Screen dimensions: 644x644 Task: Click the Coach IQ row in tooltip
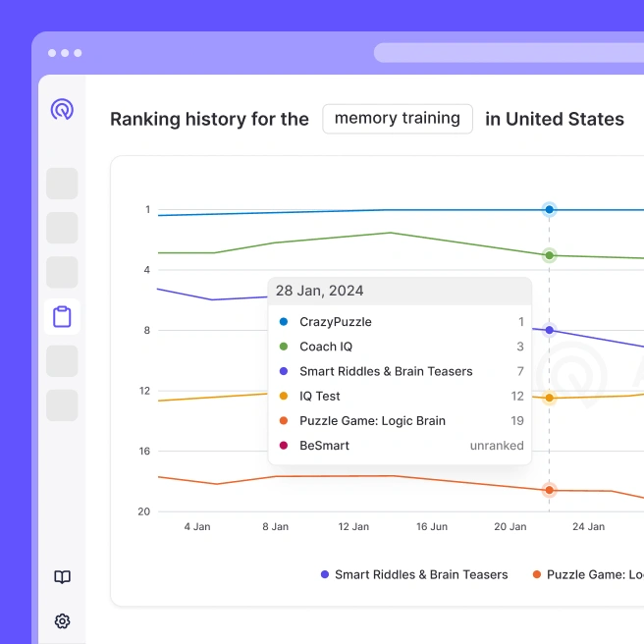tap(400, 347)
